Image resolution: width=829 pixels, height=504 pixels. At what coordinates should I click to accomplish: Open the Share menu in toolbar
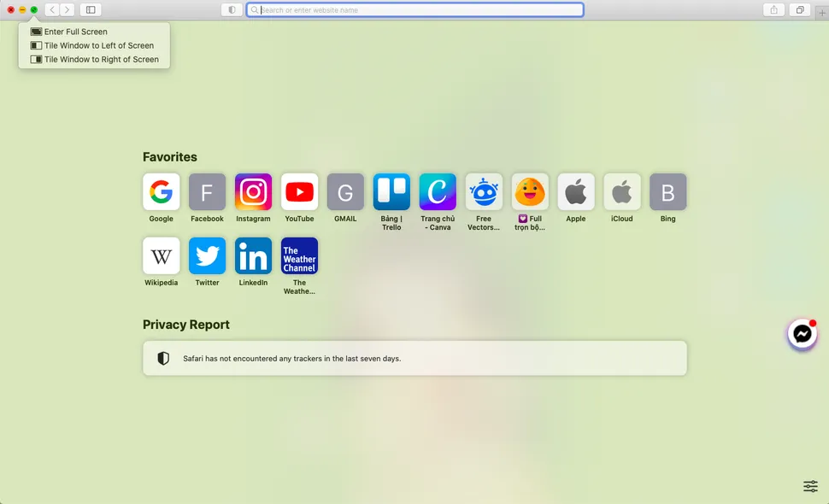tap(773, 10)
